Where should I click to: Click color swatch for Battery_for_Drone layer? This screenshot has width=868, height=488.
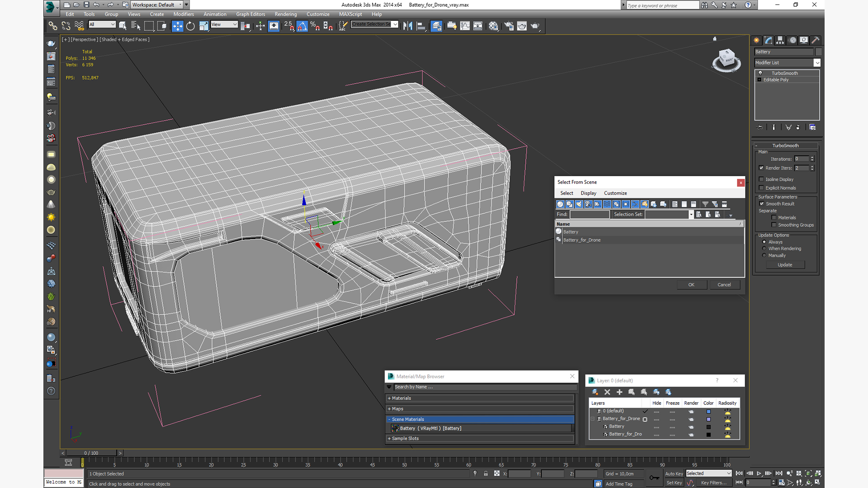coord(708,419)
